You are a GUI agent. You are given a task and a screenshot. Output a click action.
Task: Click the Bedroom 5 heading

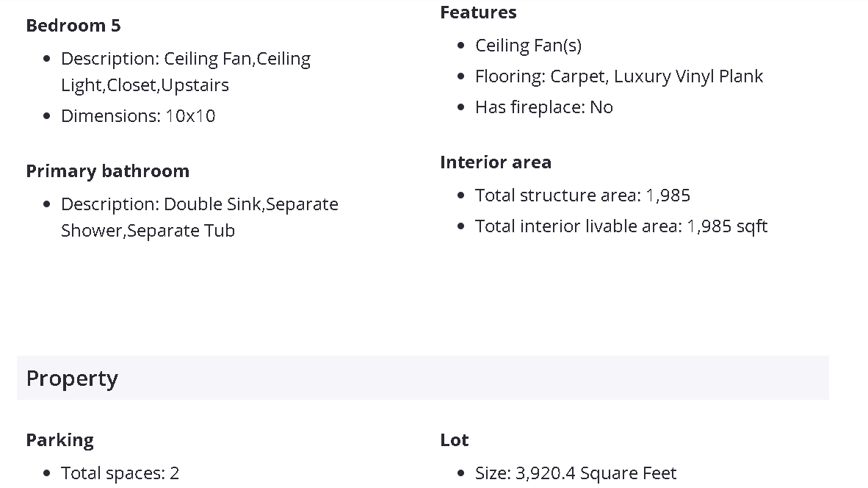click(x=73, y=26)
